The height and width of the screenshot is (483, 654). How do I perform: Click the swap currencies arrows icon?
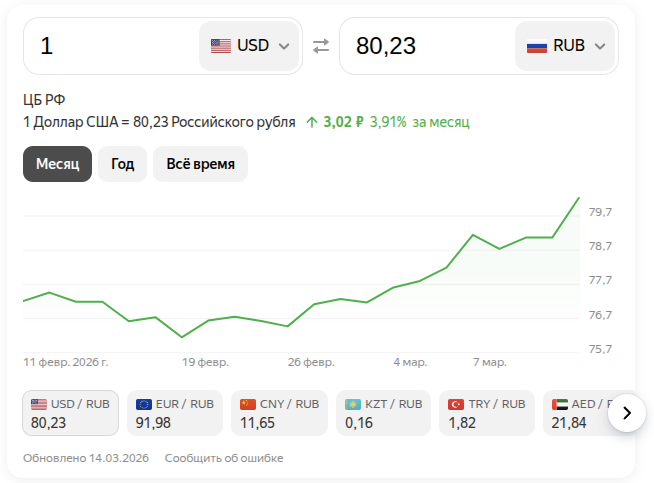[320, 46]
